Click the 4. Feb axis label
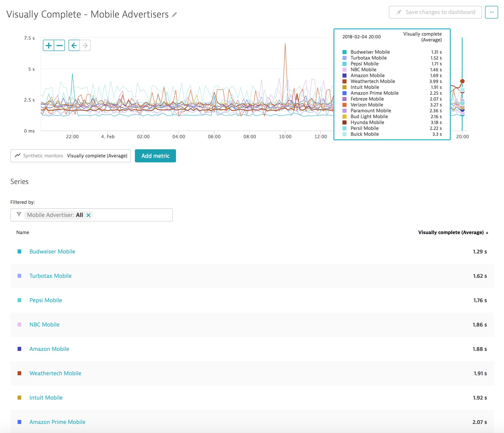 (108, 137)
